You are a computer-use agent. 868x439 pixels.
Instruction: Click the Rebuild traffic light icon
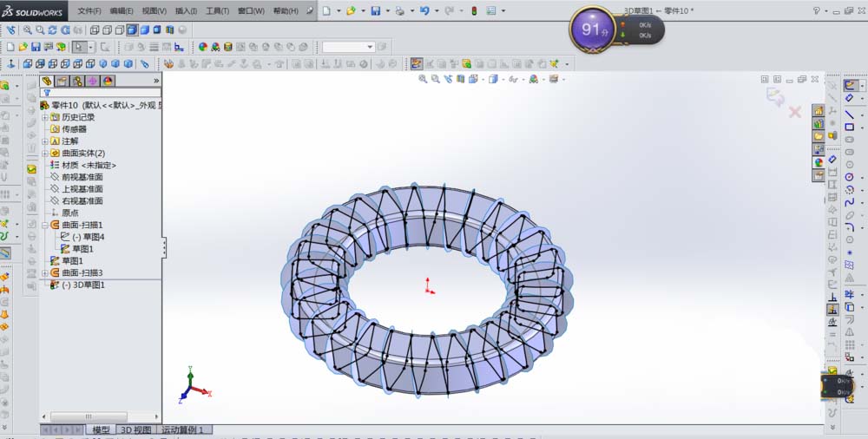[x=474, y=10]
